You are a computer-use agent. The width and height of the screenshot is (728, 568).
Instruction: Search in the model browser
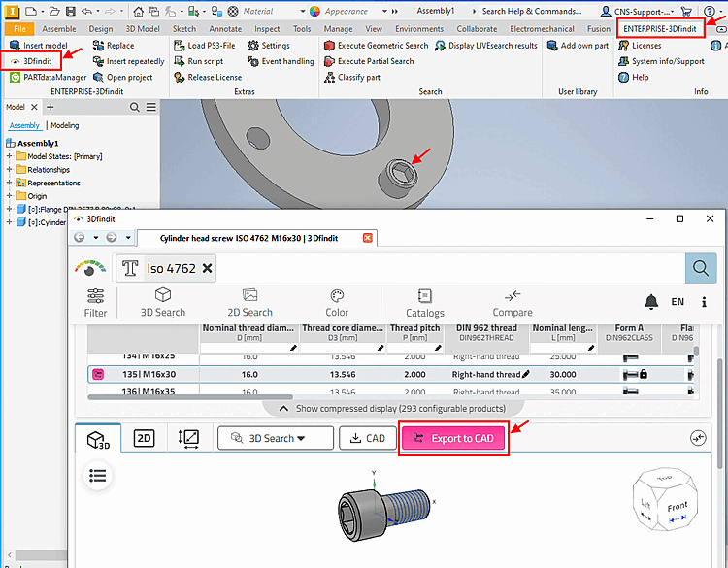tap(134, 107)
